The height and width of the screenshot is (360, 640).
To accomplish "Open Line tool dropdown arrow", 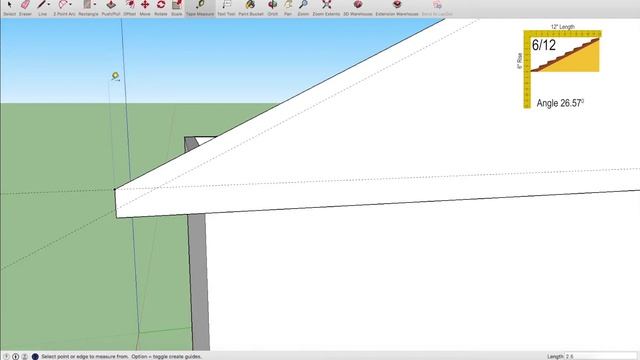I will tap(49, 4).
